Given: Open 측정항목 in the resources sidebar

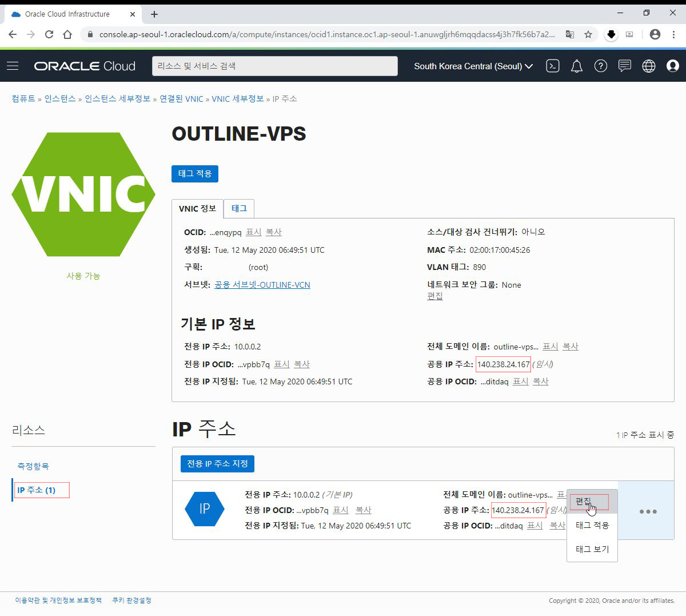Looking at the screenshot, I should [x=33, y=466].
